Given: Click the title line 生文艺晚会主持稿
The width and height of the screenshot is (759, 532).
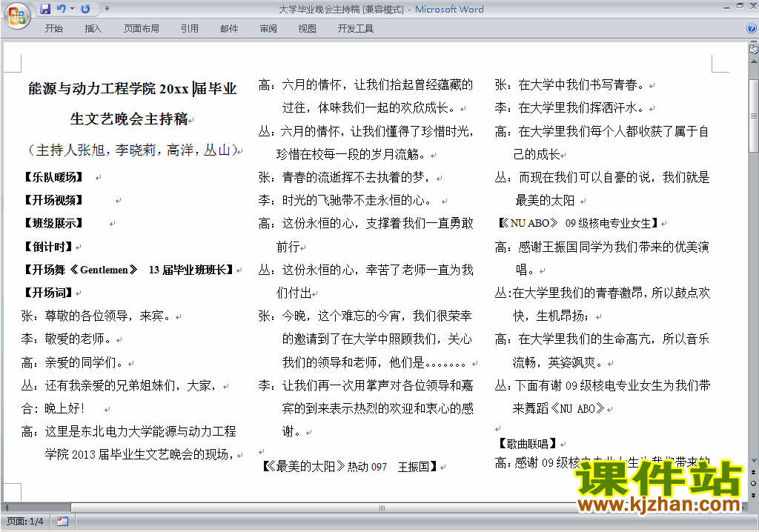Looking at the screenshot, I should pyautogui.click(x=129, y=119).
